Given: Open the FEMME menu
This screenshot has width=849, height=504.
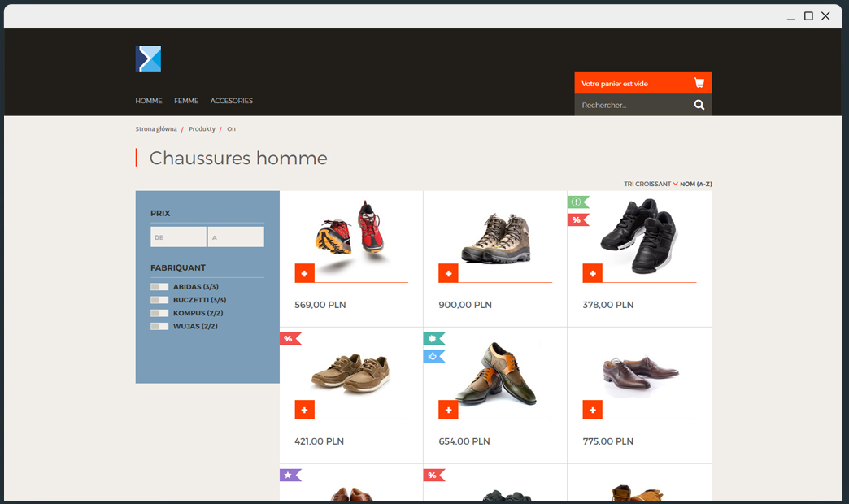Looking at the screenshot, I should point(186,101).
